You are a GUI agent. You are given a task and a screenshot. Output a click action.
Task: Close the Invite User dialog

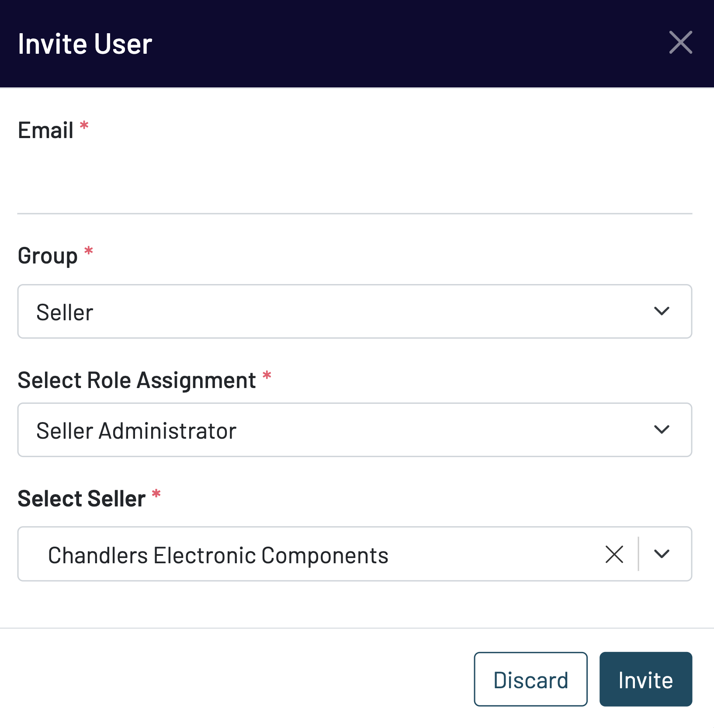click(x=680, y=42)
